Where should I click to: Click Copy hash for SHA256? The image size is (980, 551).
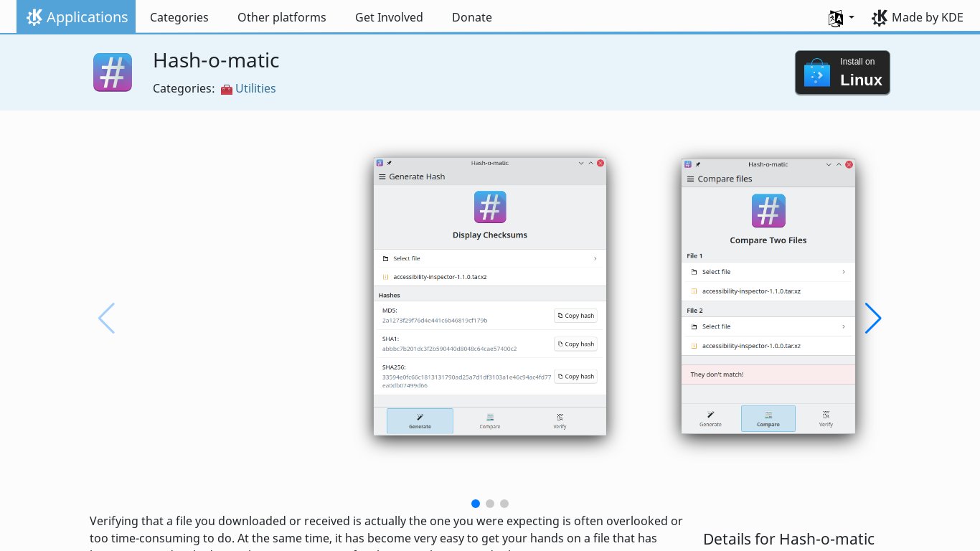575,376
